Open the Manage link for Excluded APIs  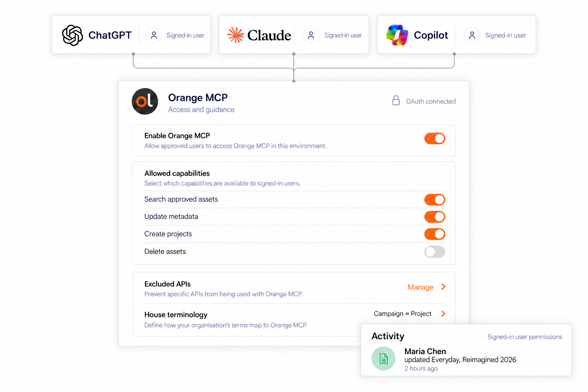(421, 287)
